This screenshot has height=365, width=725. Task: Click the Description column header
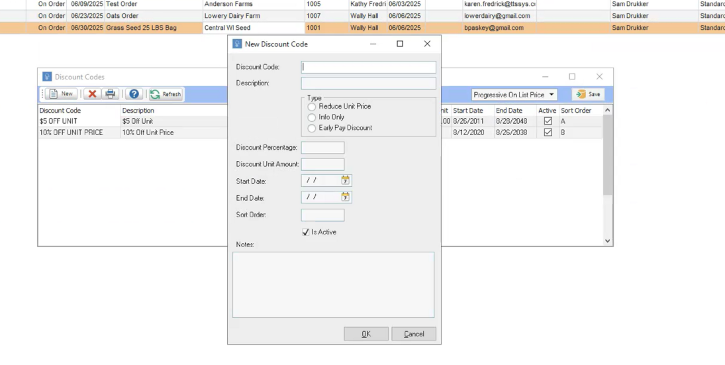pos(174,111)
